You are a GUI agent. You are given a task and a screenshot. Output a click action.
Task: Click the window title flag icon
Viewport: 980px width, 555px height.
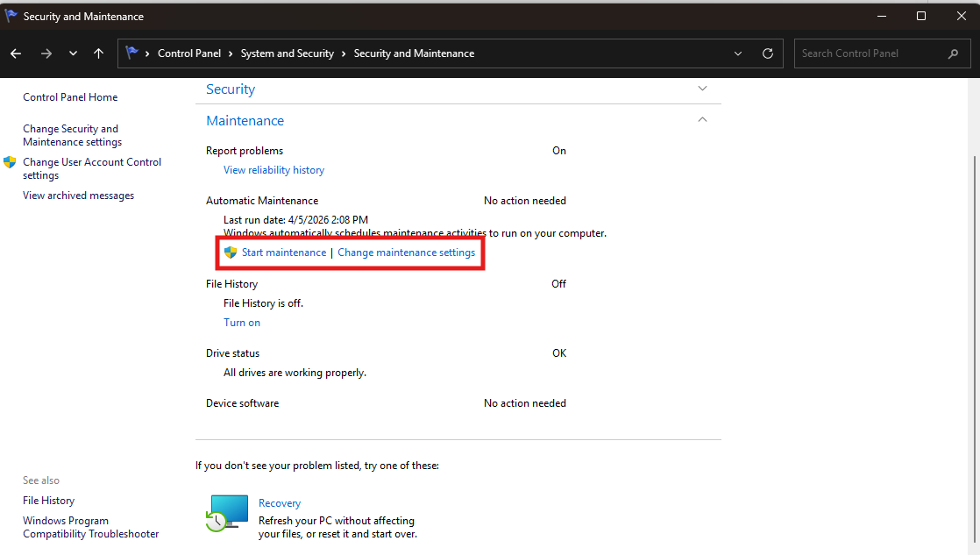pyautogui.click(x=11, y=17)
